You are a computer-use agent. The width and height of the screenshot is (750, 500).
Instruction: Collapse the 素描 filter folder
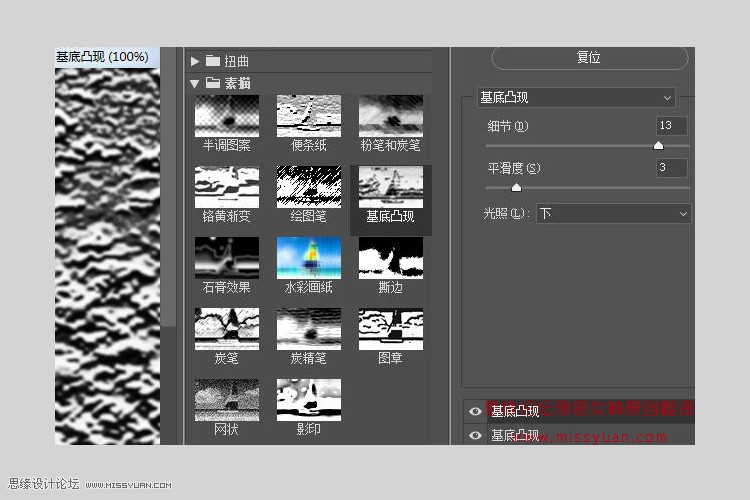194,84
